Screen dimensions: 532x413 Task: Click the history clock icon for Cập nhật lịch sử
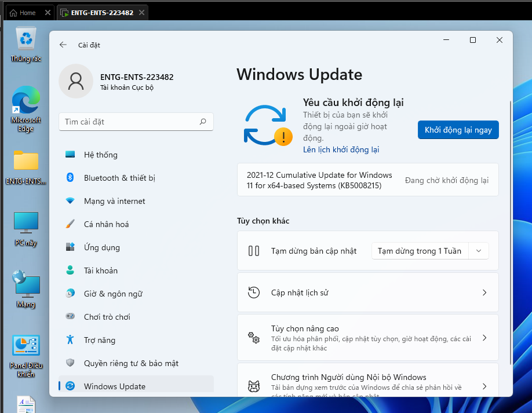coord(254,293)
